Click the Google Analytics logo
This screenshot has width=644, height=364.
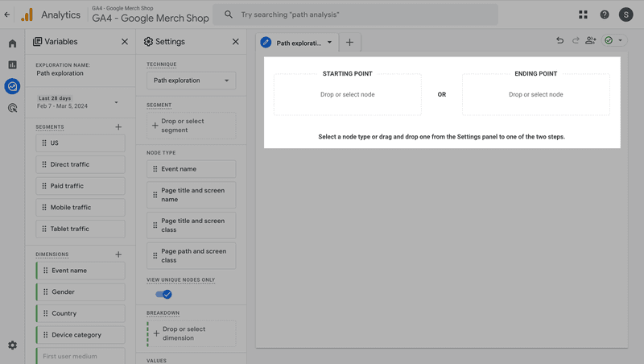[27, 14]
